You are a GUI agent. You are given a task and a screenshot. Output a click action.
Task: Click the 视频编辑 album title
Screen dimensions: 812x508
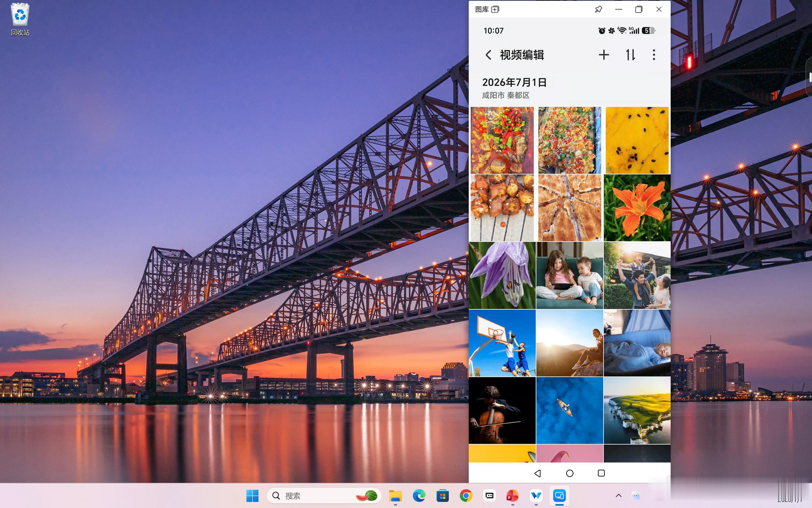click(x=522, y=55)
